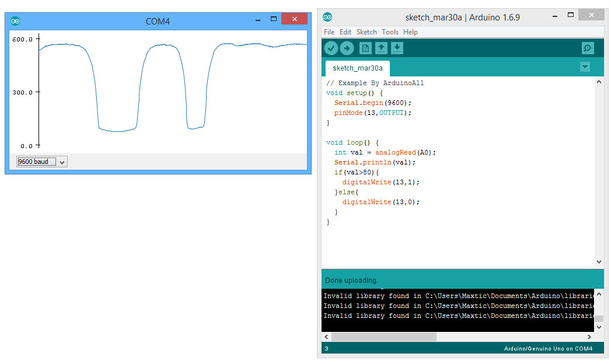Open the File menu
The image size is (611, 364).
(x=329, y=32)
